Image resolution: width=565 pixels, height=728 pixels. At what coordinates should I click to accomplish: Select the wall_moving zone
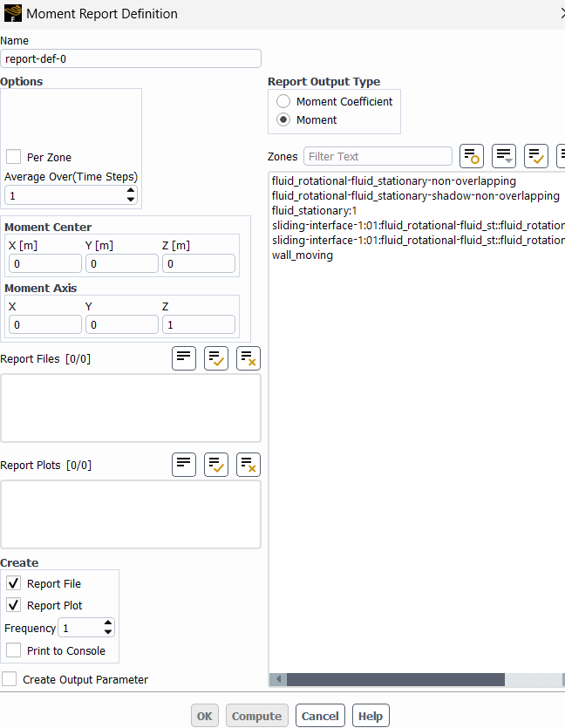pyautogui.click(x=303, y=255)
